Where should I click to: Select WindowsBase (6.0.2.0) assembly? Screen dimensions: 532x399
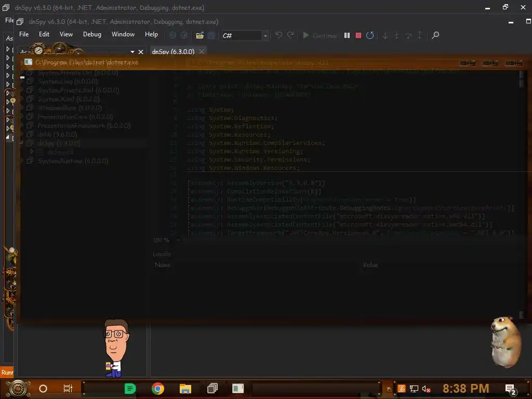pyautogui.click(x=70, y=108)
